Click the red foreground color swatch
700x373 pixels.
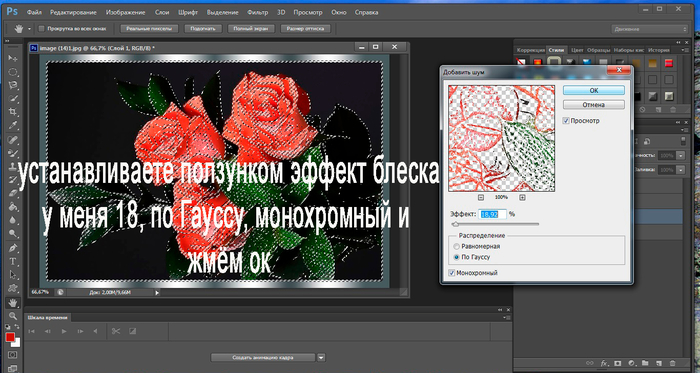point(10,337)
